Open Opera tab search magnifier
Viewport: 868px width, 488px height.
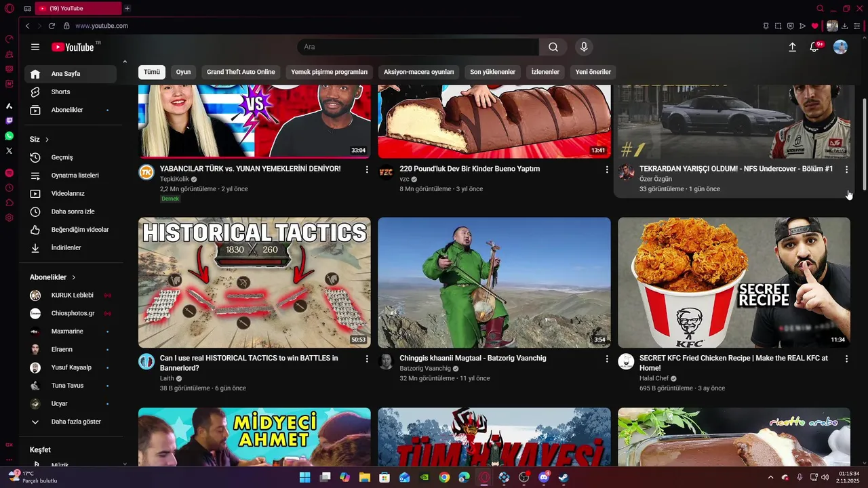(820, 8)
